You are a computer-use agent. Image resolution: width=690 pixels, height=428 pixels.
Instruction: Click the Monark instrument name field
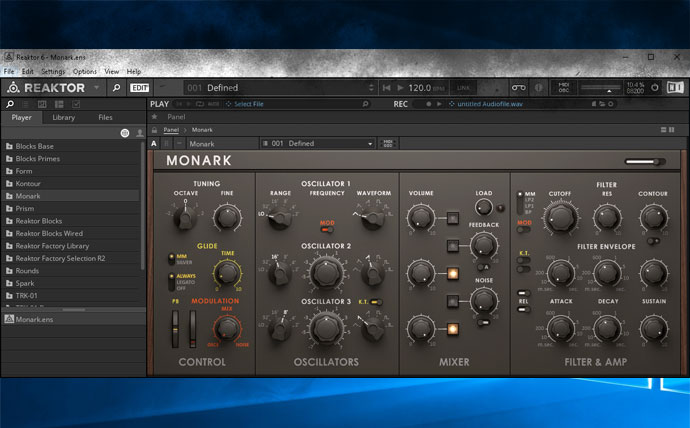tap(223, 143)
